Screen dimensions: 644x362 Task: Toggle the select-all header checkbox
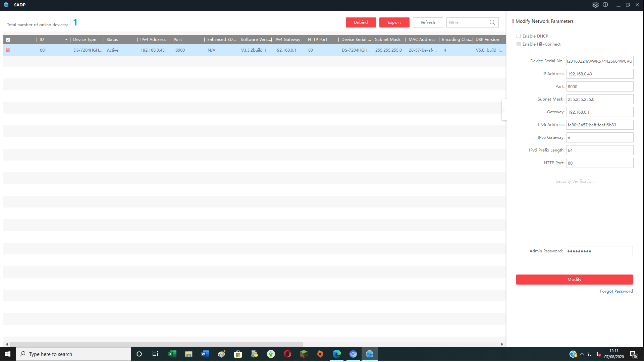tap(8, 40)
